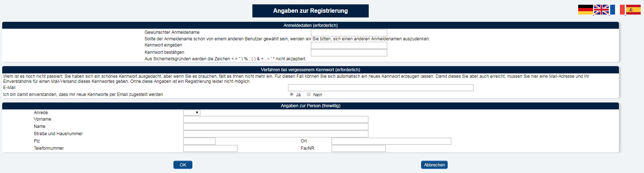Image resolution: width=644 pixels, height=173 pixels.
Task: Click the Abbrechen button
Action: [x=434, y=165]
